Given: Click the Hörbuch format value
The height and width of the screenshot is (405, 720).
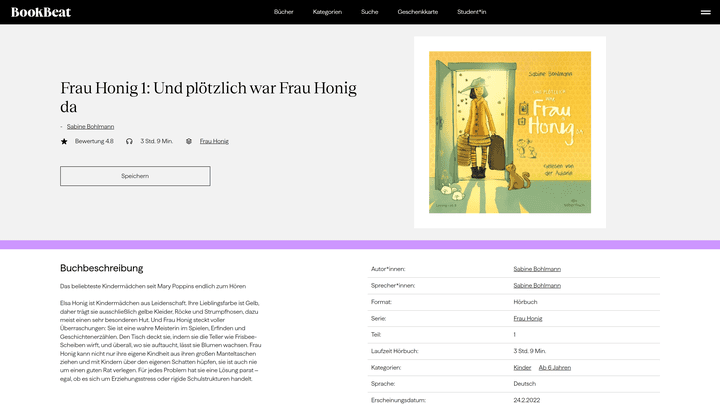Looking at the screenshot, I should (x=525, y=302).
